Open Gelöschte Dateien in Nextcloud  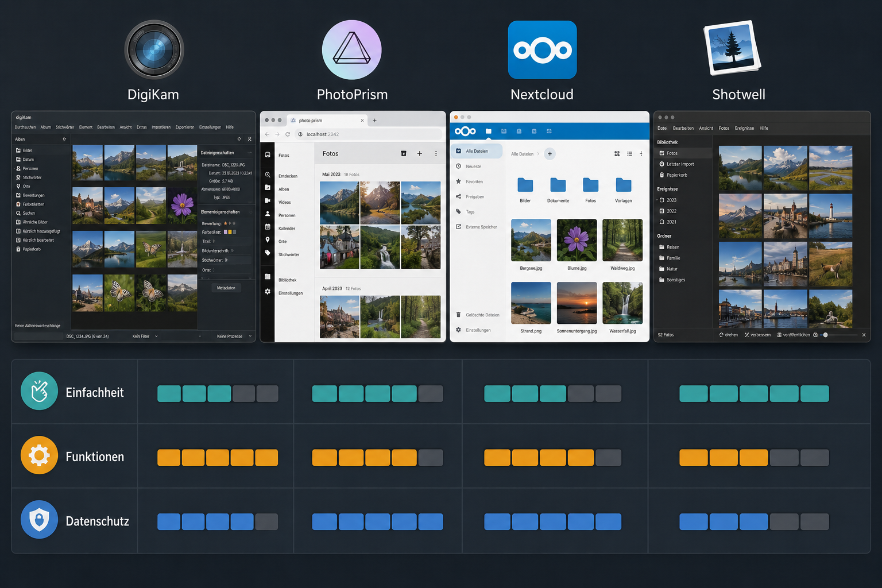(477, 315)
